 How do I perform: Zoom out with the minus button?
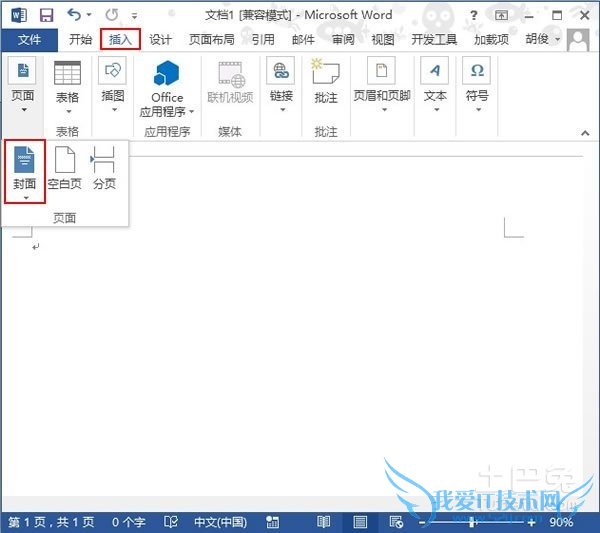pos(422,523)
